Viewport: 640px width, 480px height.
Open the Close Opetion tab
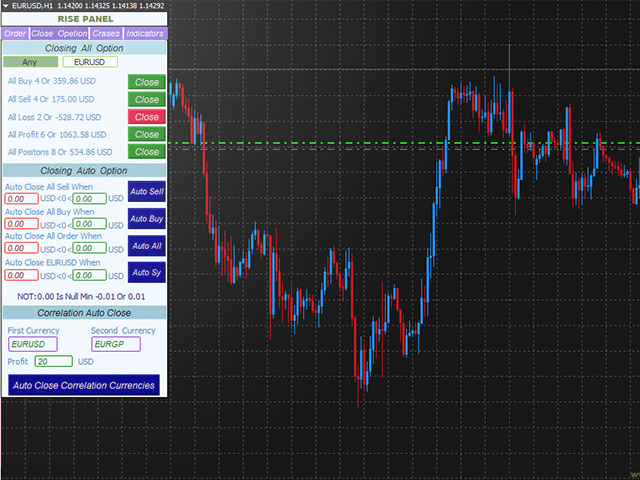click(60, 33)
